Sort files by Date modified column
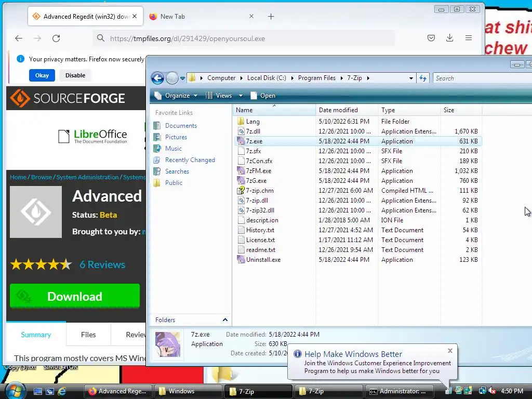Image resolution: width=532 pixels, height=399 pixels. click(347, 110)
